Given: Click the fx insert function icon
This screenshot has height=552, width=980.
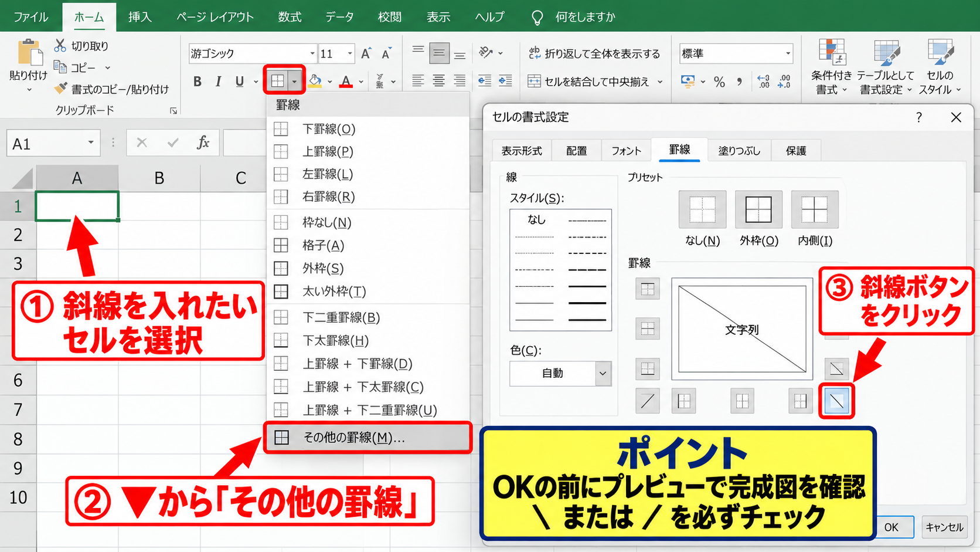Looking at the screenshot, I should pyautogui.click(x=203, y=143).
